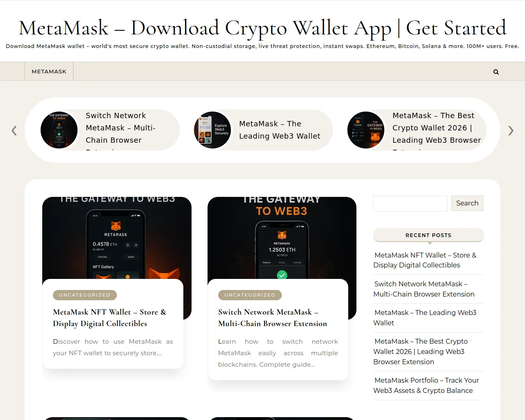Open Switch Network MetaMask post title

coord(273,318)
